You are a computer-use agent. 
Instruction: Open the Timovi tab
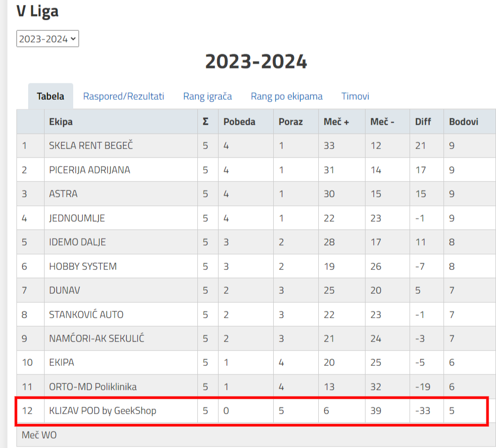(x=355, y=96)
